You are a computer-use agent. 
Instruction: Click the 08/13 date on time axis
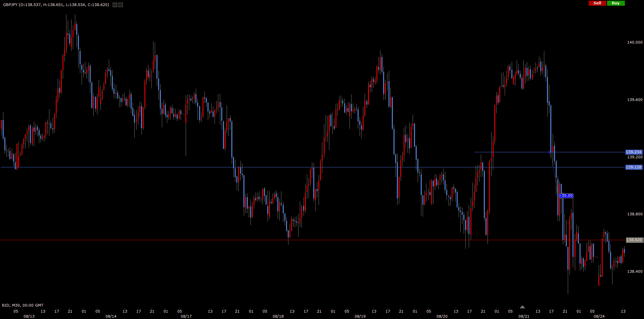pyautogui.click(x=29, y=316)
